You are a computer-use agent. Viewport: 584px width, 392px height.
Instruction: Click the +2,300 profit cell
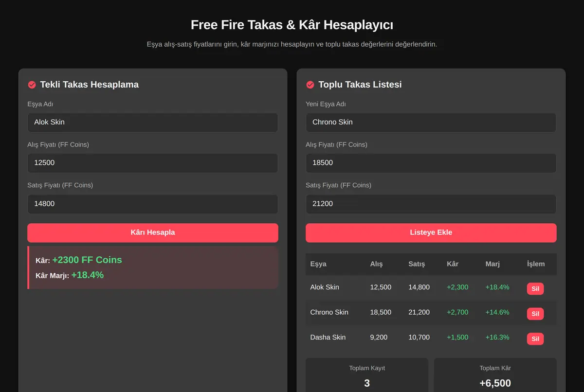tap(457, 287)
